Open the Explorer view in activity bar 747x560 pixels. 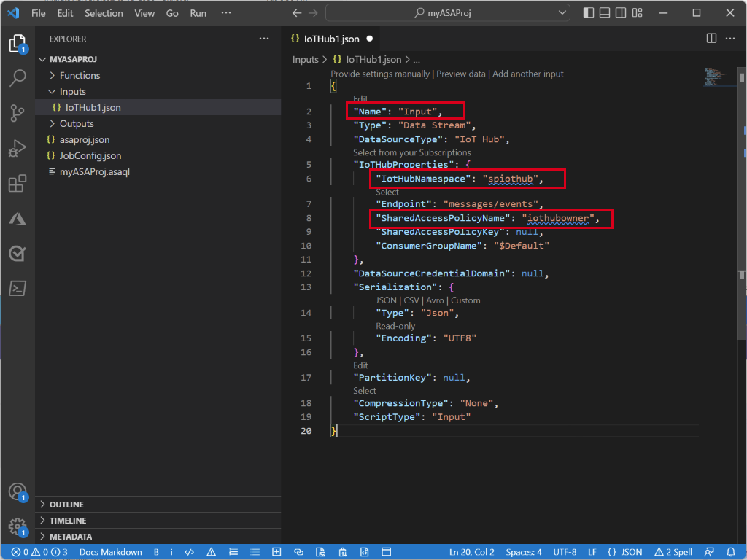click(x=18, y=43)
